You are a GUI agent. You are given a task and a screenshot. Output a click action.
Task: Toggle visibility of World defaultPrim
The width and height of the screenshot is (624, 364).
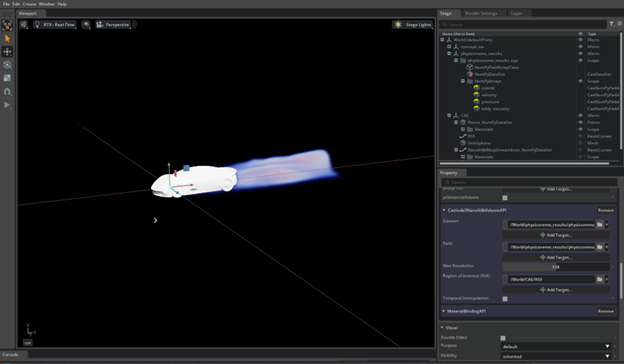coord(580,40)
